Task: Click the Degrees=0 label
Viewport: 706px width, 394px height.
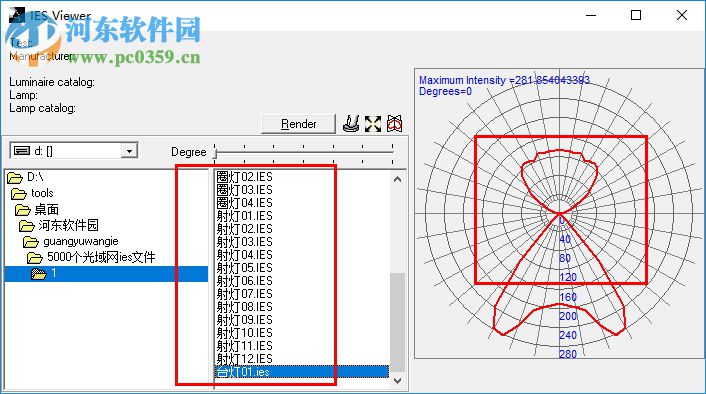Action: point(445,91)
